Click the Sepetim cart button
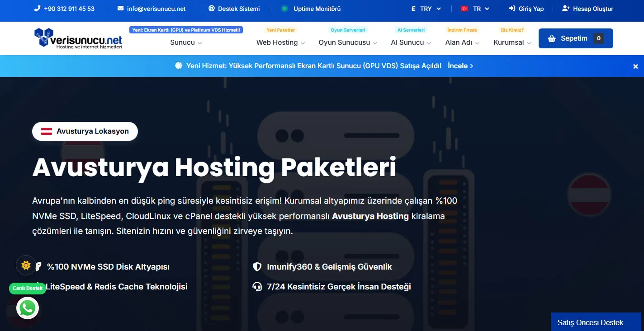Image resolution: width=644 pixels, height=331 pixels. coord(576,38)
